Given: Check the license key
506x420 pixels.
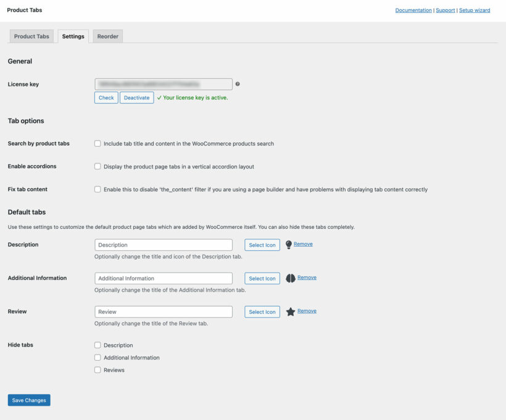Looking at the screenshot, I should tap(106, 97).
